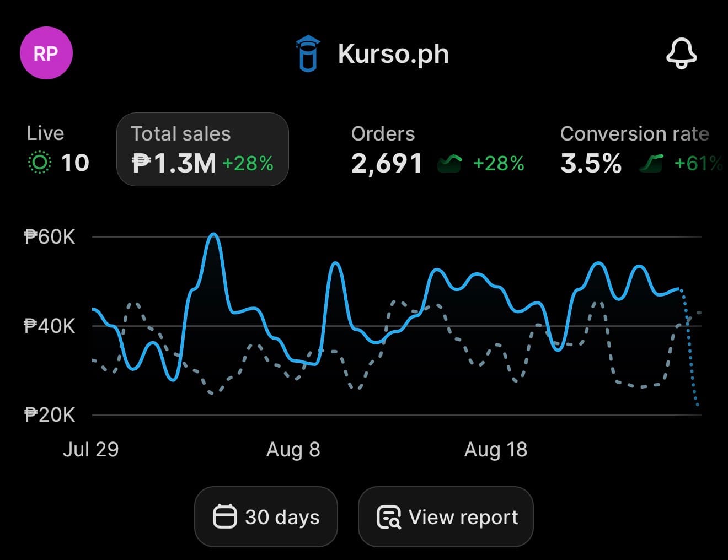Select the Conversion rate metric
Screen dimensions: 728x560
pyautogui.click(x=643, y=149)
